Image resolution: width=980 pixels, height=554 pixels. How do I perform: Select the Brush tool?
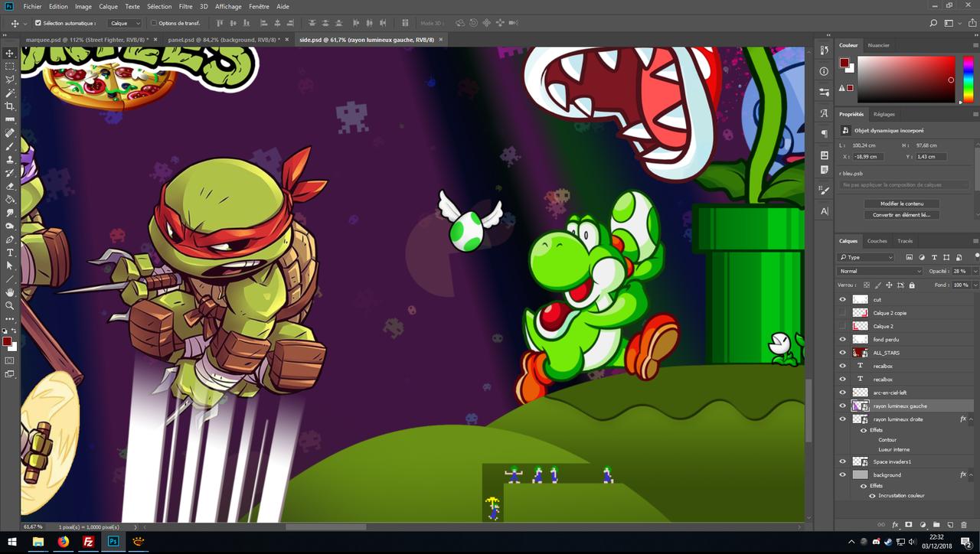(10, 146)
